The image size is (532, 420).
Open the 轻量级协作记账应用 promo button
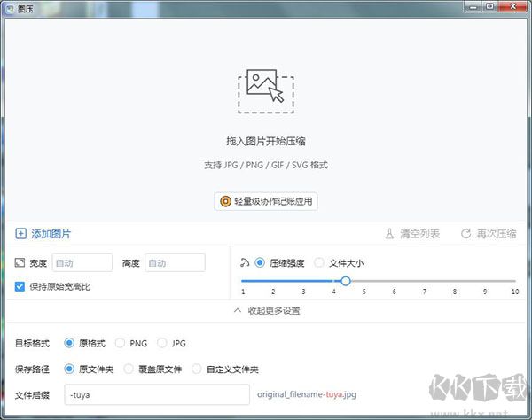coord(266,201)
